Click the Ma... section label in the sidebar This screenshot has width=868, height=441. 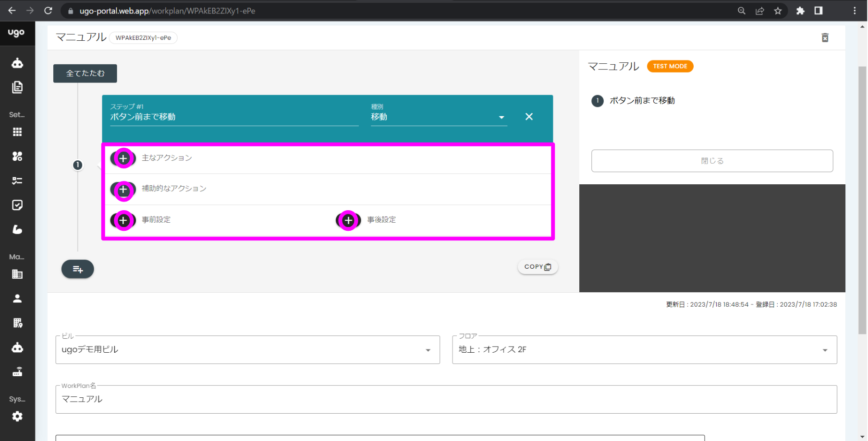click(x=17, y=257)
